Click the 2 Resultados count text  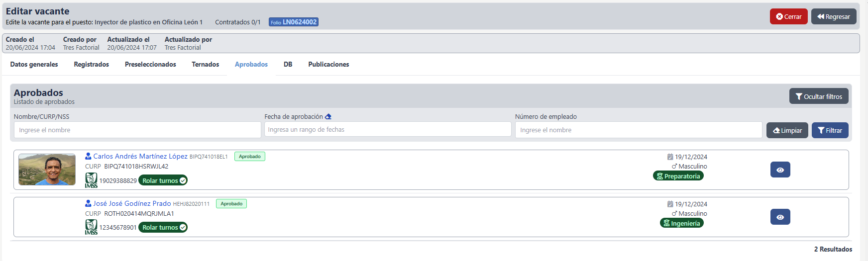[x=833, y=249]
